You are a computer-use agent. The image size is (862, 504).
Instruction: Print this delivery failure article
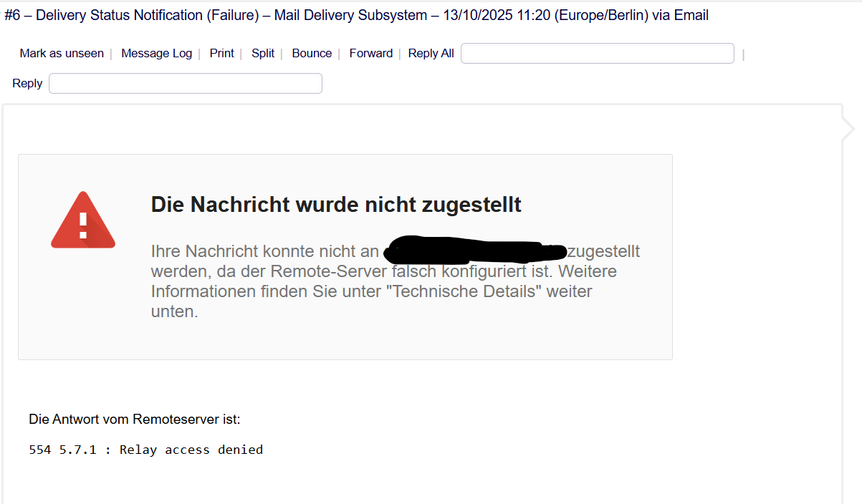tap(221, 54)
